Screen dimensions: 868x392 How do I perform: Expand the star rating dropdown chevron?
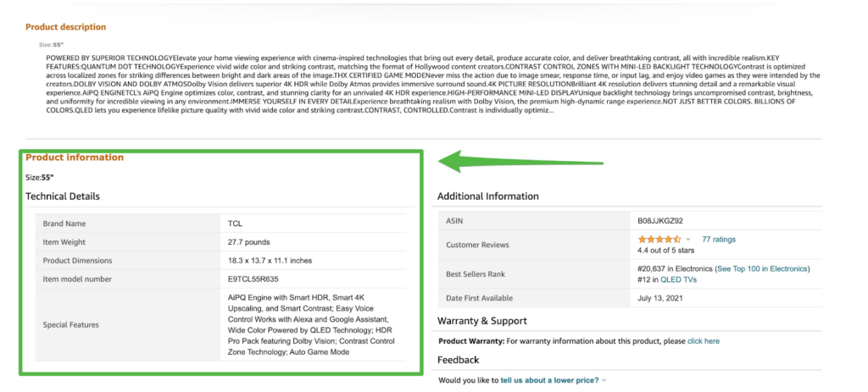[x=688, y=240]
